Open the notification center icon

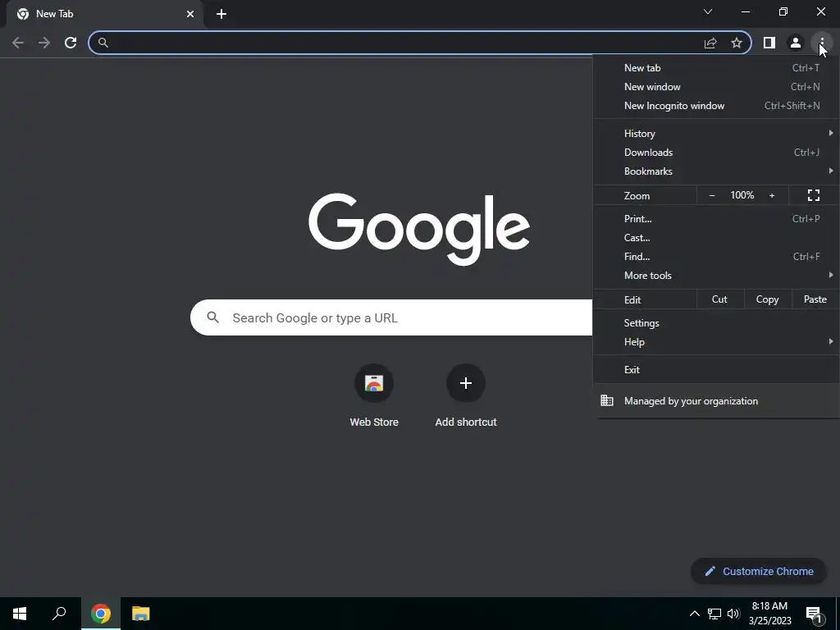tap(814, 614)
